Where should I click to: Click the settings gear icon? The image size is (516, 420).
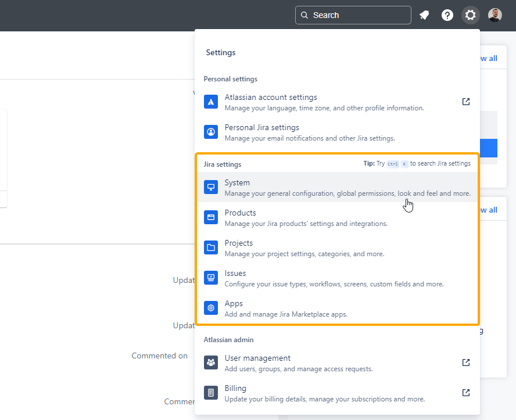470,15
